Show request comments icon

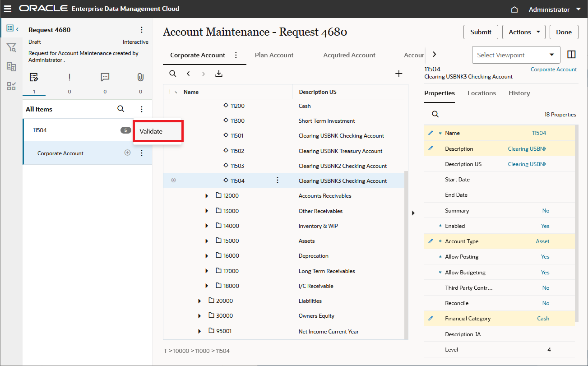pos(105,77)
